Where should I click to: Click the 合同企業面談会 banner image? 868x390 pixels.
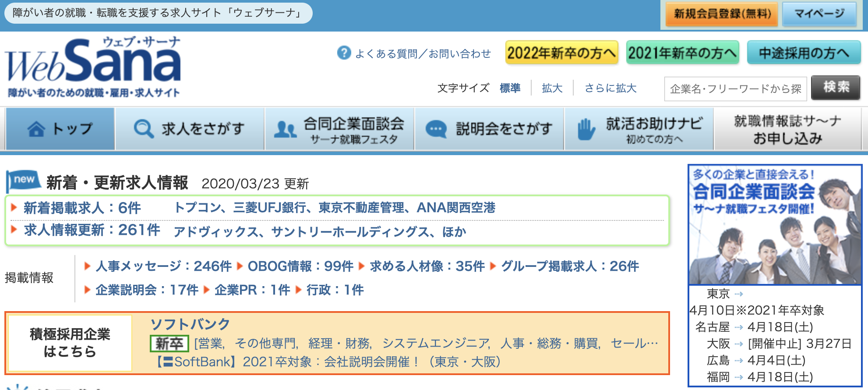tap(775, 225)
